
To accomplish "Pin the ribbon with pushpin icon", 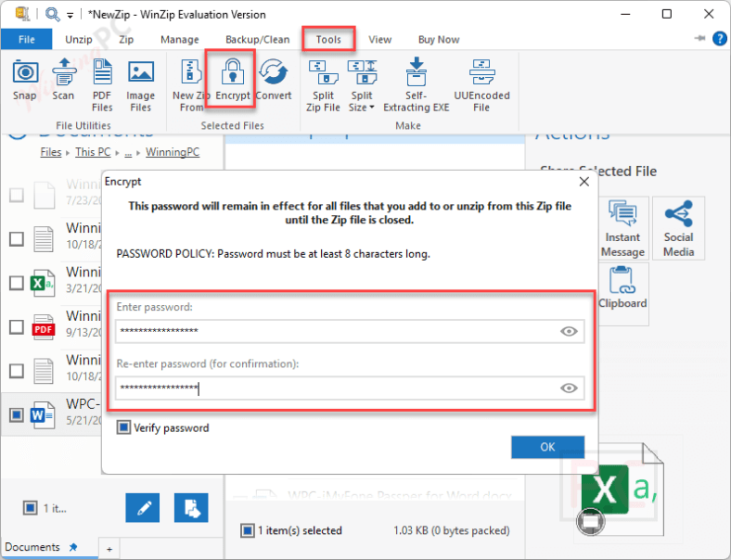I will pos(699,38).
